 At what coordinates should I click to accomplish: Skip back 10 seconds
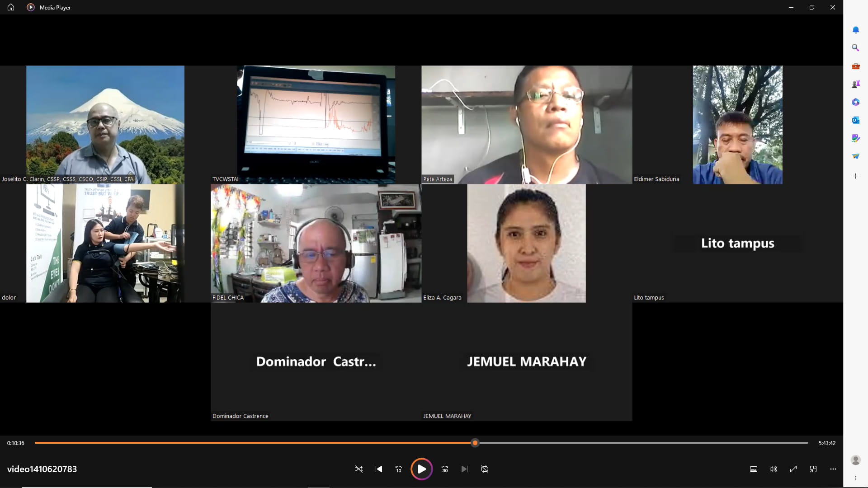[399, 469]
